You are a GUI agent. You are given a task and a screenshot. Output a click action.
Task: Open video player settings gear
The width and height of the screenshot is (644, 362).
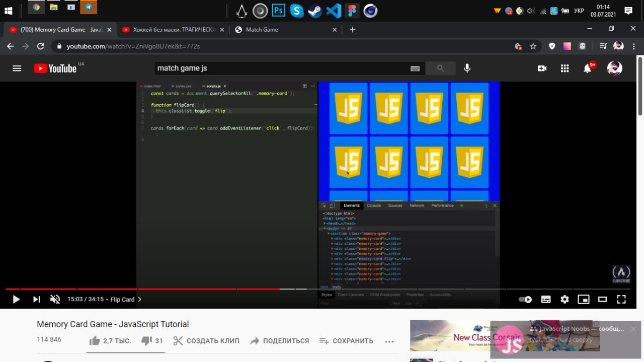pos(565,299)
